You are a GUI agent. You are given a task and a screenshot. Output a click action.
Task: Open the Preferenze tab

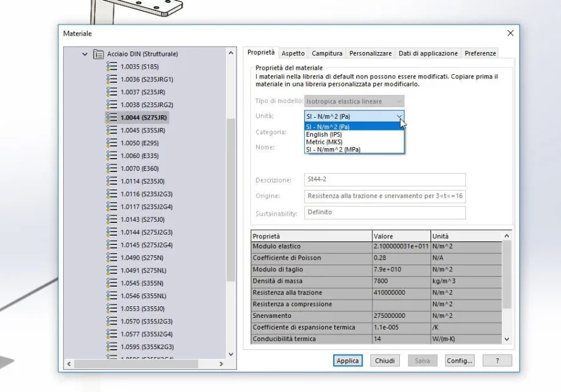click(x=480, y=53)
